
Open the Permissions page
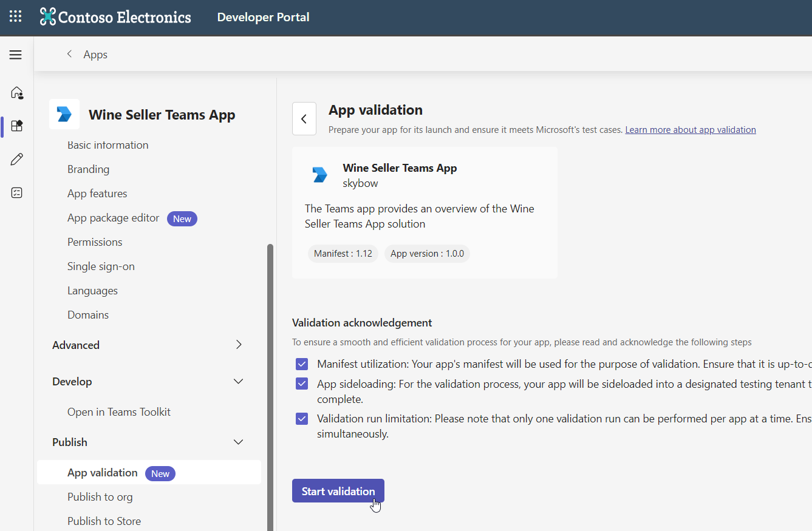[95, 242]
